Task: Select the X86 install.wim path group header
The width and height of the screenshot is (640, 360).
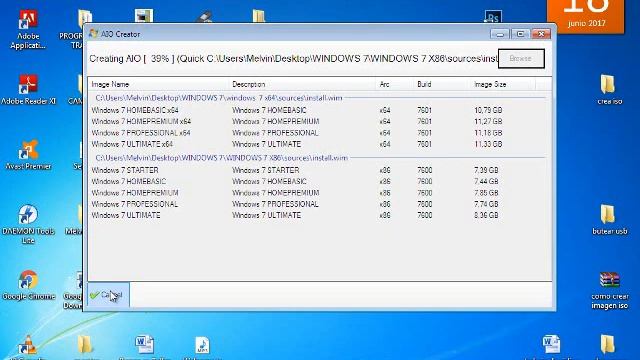Action: tap(222, 158)
